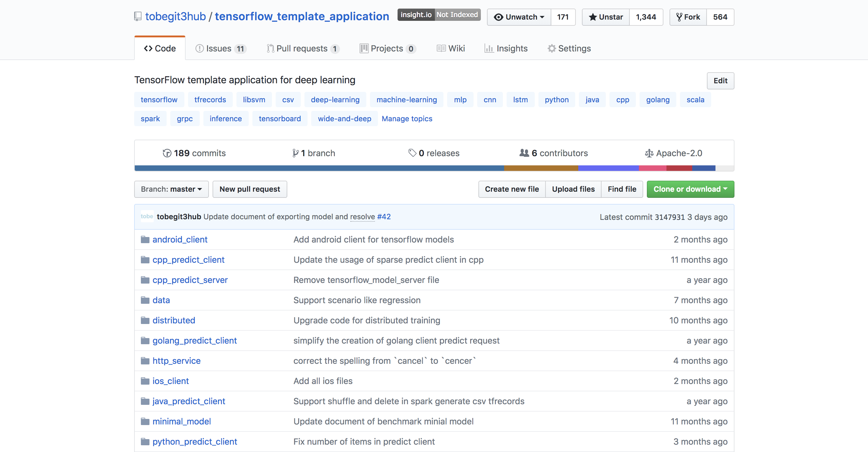The width and height of the screenshot is (868, 452).
Task: Click the deep-learning topic tag
Action: coord(335,100)
